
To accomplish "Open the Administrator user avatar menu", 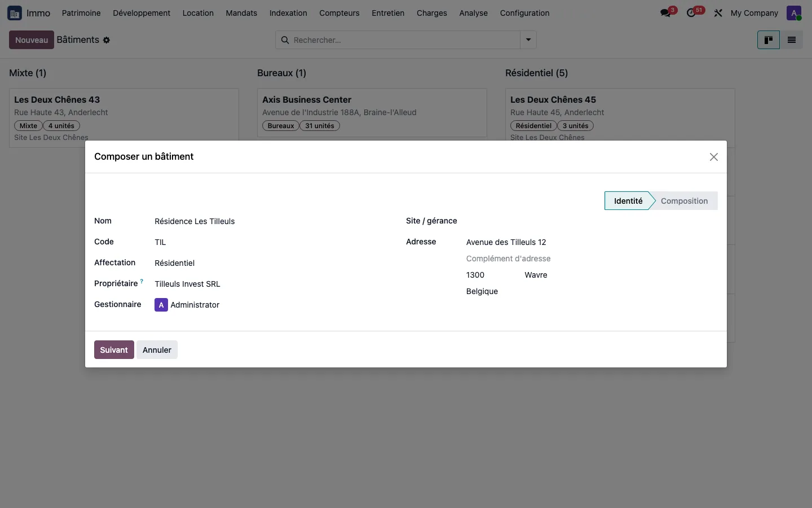I will click(794, 13).
